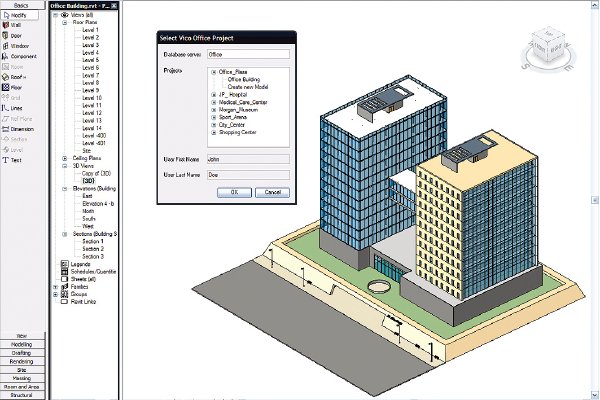
Task: Open the East elevation view
Action: pyautogui.click(x=87, y=196)
